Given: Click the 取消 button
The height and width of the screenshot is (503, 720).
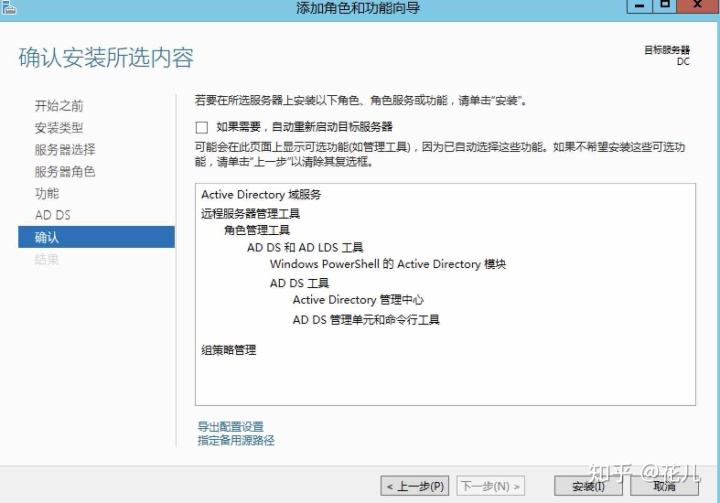Looking at the screenshot, I should 664,486.
